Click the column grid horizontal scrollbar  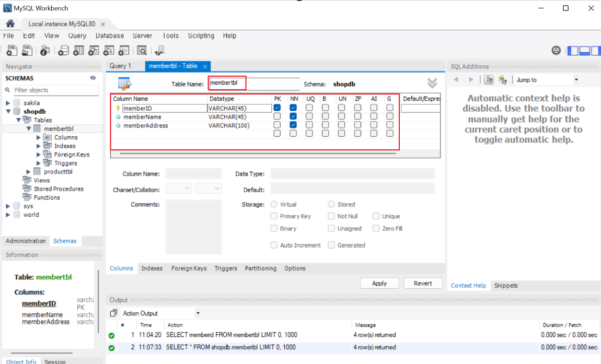point(258,153)
